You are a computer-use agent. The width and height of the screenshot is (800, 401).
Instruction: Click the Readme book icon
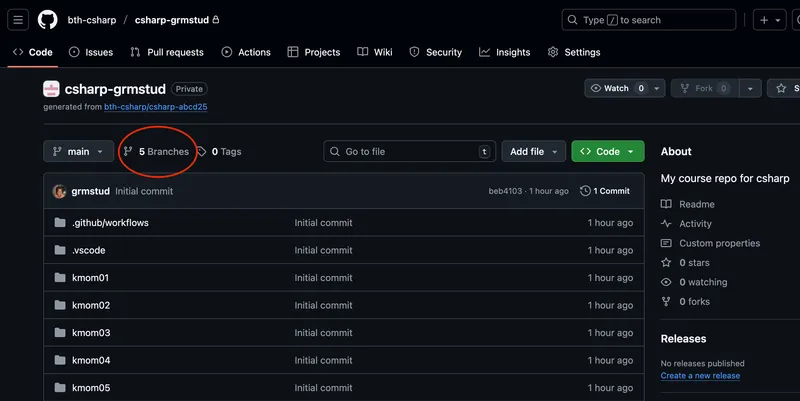[666, 204]
